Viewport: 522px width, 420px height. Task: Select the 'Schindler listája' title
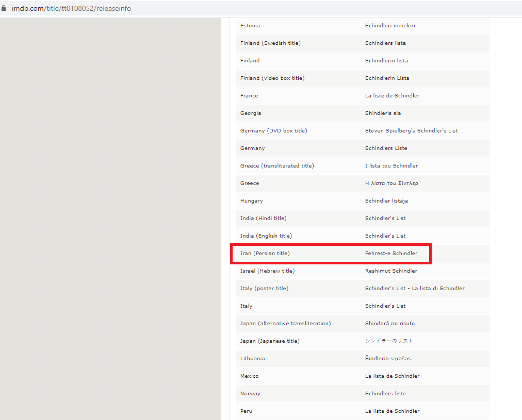click(x=386, y=201)
